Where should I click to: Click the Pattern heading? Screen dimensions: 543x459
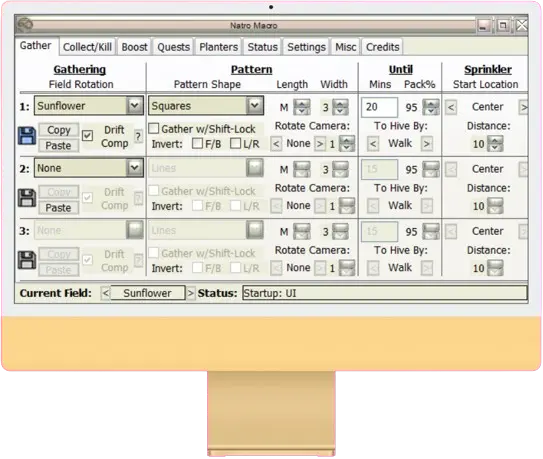click(251, 69)
